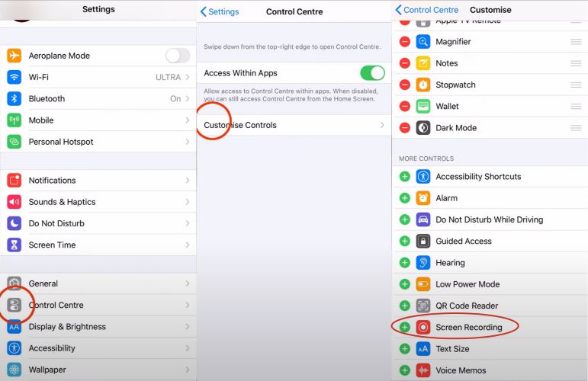The image size is (588, 381).
Task: Tap the Notes yellow icon
Action: tap(423, 63)
